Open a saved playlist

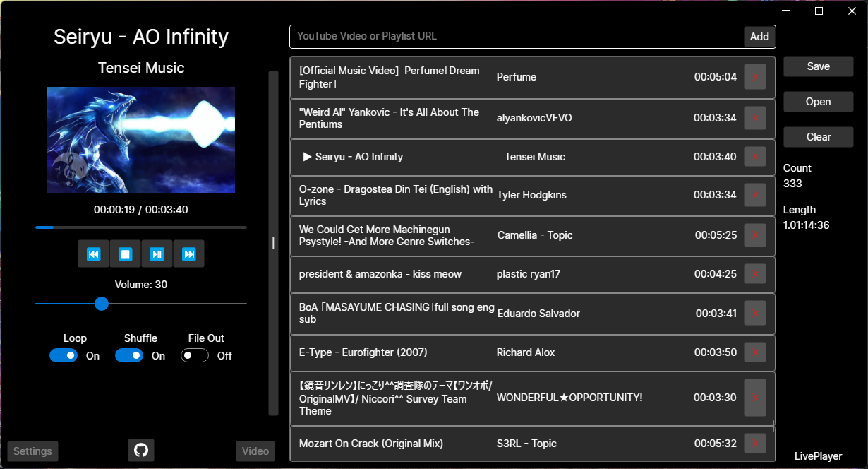[819, 102]
